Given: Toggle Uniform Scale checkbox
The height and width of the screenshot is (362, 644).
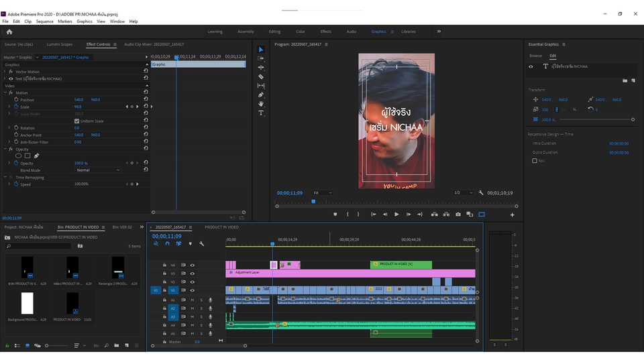Looking at the screenshot, I should tap(76, 121).
